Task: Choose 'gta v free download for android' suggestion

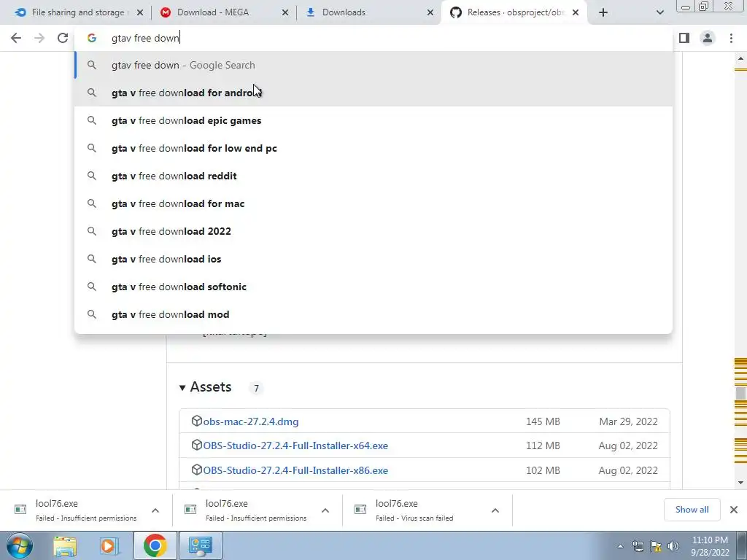Action: tap(374, 93)
